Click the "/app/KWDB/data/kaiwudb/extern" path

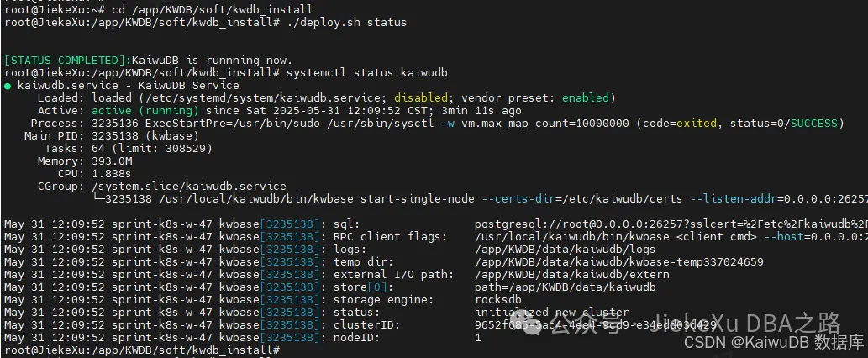pyautogui.click(x=572, y=275)
